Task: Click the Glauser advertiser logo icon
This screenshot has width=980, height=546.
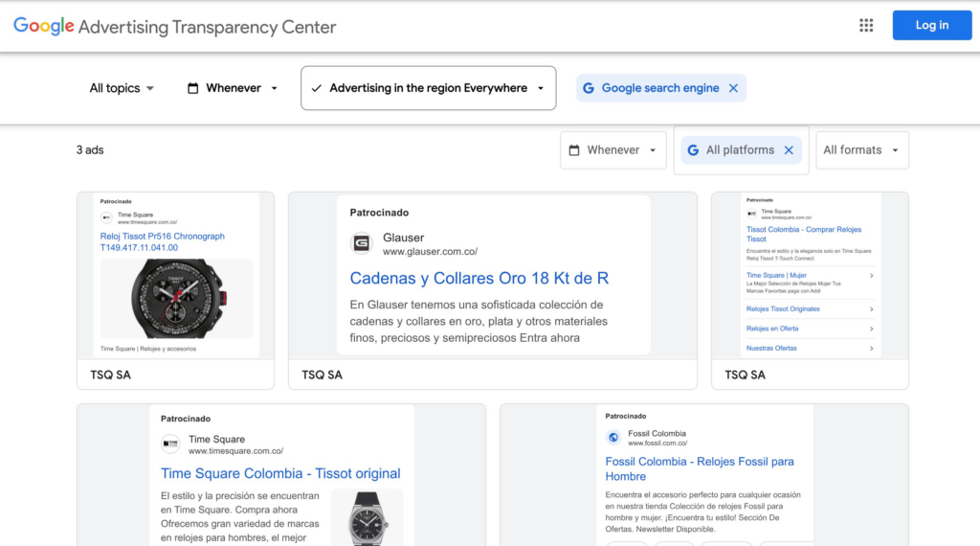Action: pos(362,243)
